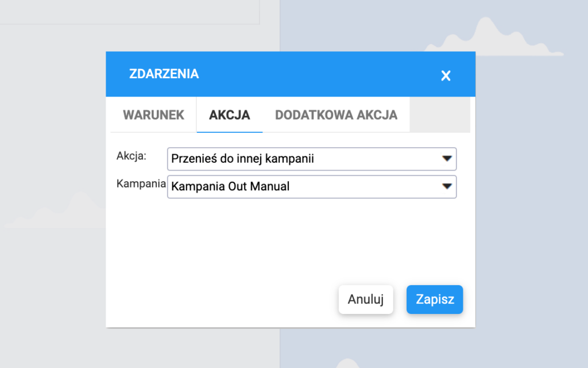Open the 'Przenieś do innej kampanii' select box
The width and height of the screenshot is (588, 368).
tap(304, 159)
